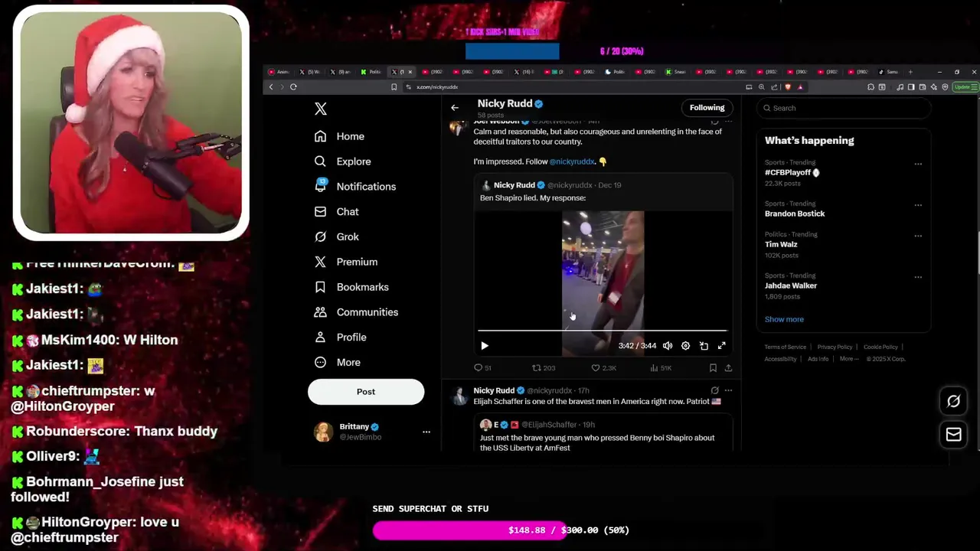
Task: Click the green browser Update button
Action: coord(965,87)
